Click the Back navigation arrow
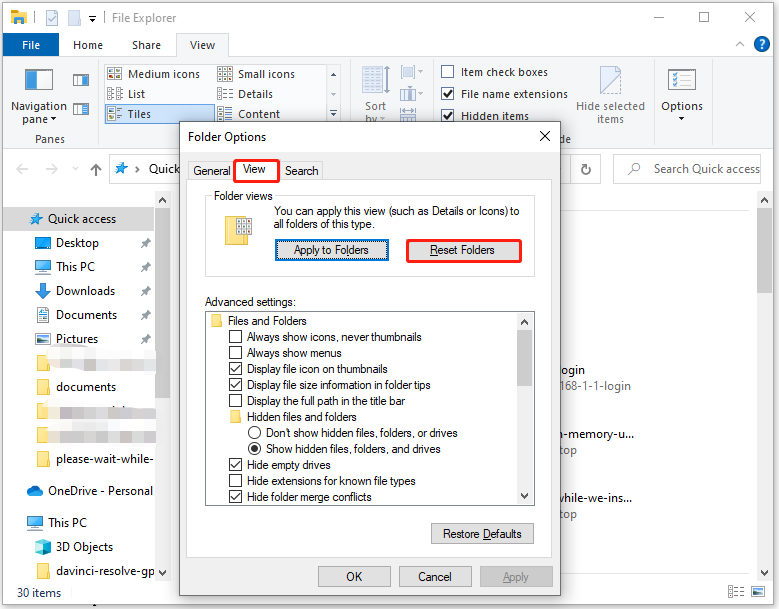This screenshot has height=609, width=779. pos(22,169)
